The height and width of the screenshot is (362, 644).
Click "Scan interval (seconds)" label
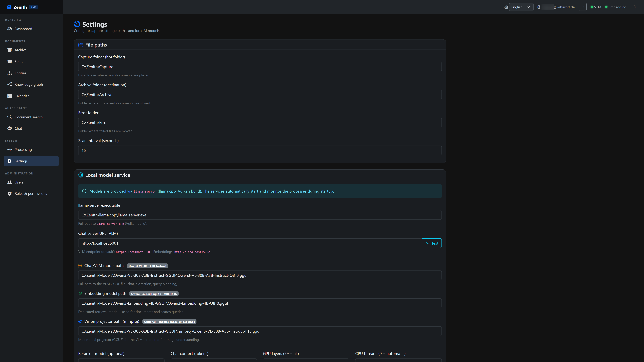coord(98,141)
